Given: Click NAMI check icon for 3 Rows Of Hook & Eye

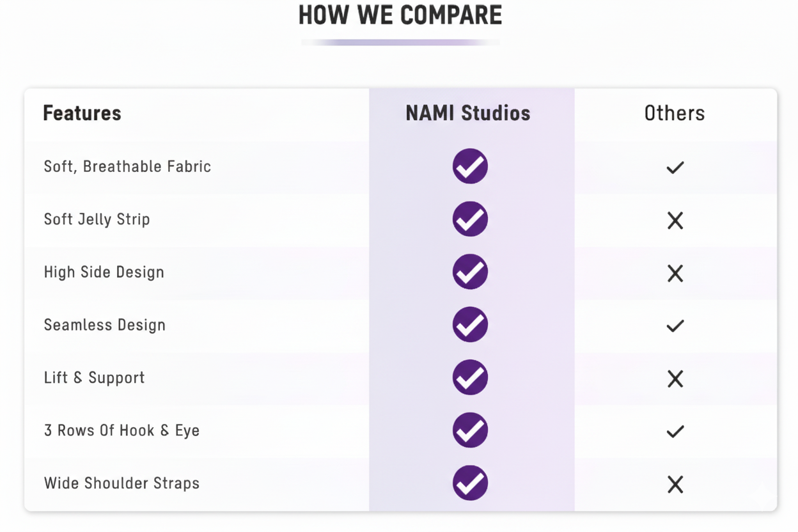Looking at the screenshot, I should tap(470, 430).
